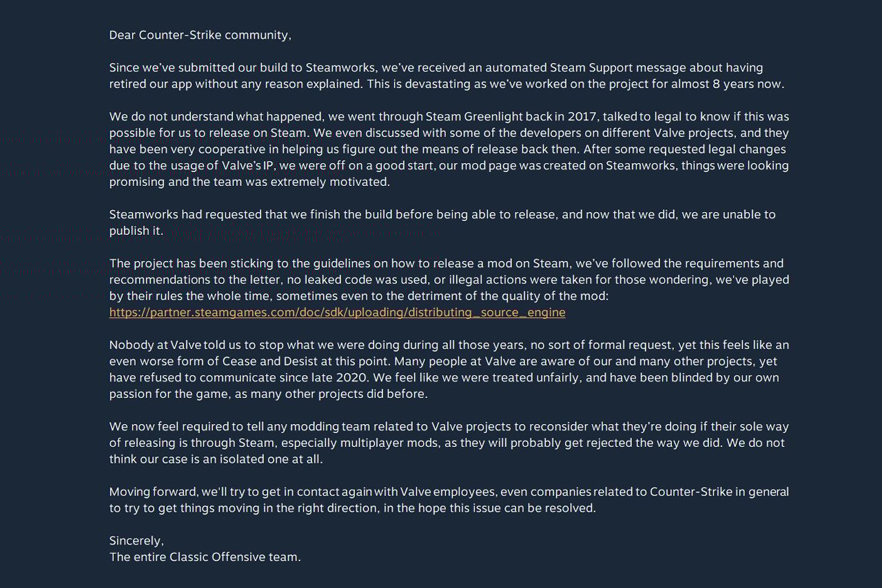Click the line starting 'have refused to communicate since late 2020'
Image resolution: width=882 pixels, height=588 pixels.
[x=444, y=377]
